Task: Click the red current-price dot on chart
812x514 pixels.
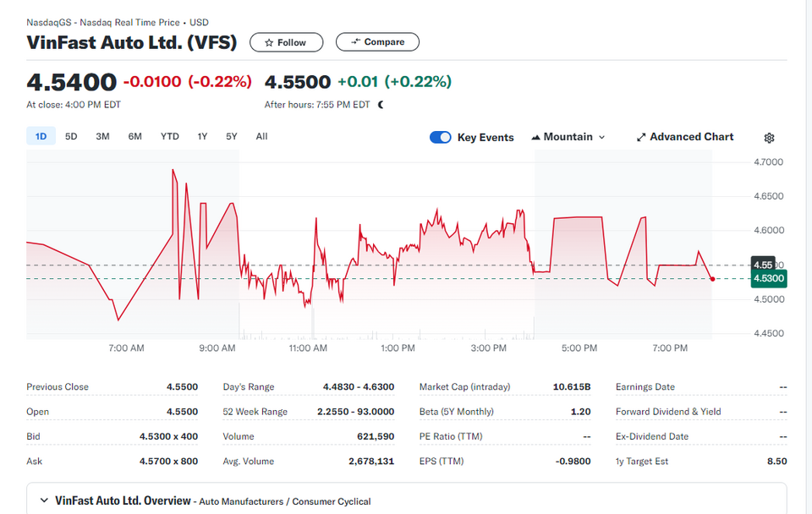Action: click(x=712, y=279)
